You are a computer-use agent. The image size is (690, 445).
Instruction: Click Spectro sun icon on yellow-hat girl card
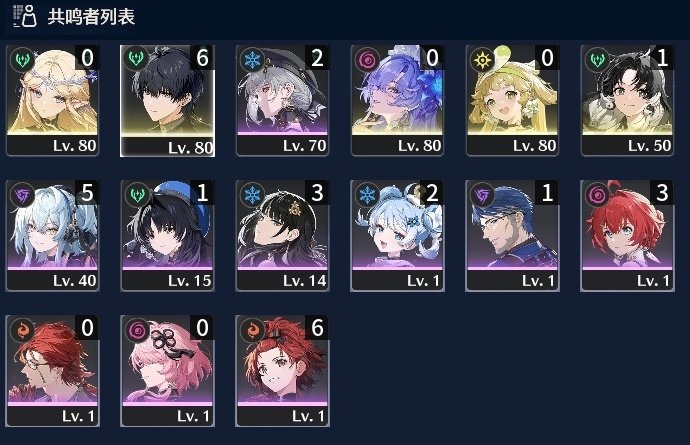(x=482, y=59)
